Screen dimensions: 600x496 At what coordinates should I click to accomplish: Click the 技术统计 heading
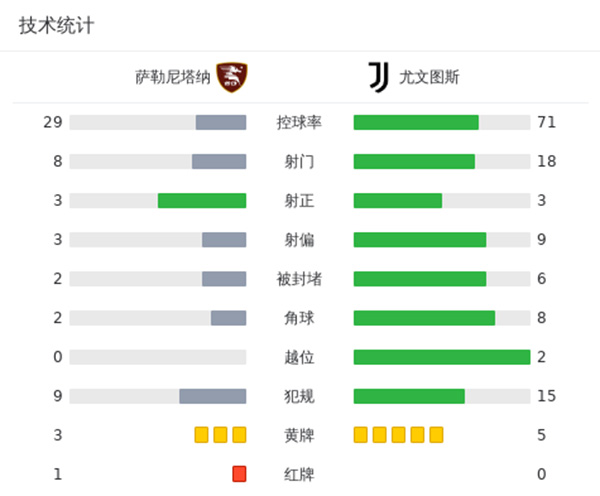(56, 27)
